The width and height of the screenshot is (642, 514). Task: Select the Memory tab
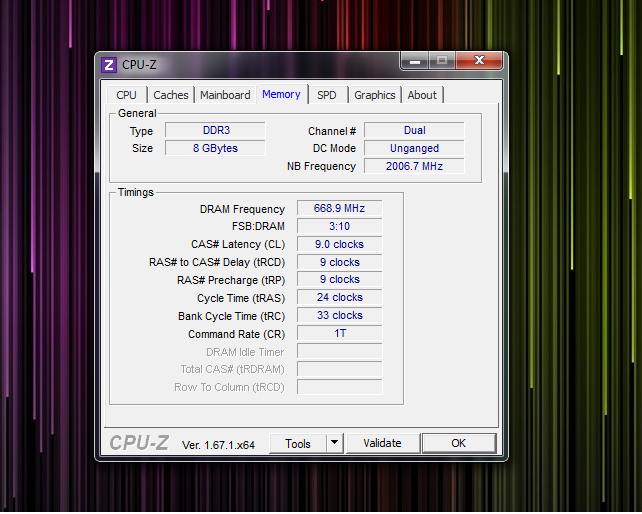coord(282,94)
